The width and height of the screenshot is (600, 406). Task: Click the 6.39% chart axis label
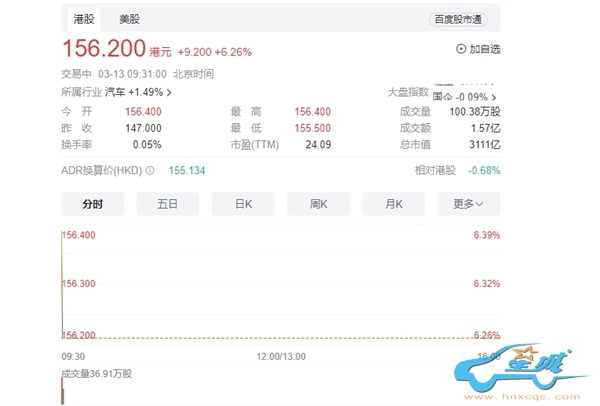pos(487,235)
